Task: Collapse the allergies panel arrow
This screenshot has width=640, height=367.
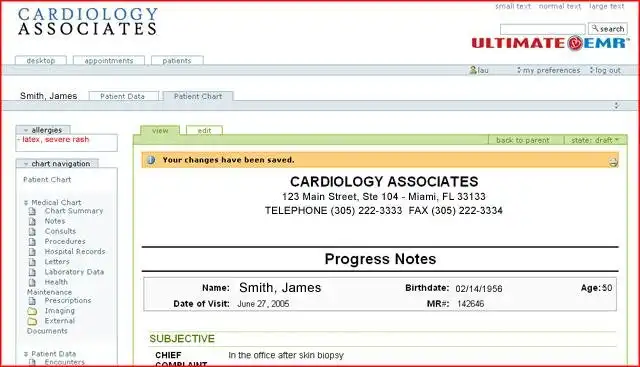Action: point(26,130)
